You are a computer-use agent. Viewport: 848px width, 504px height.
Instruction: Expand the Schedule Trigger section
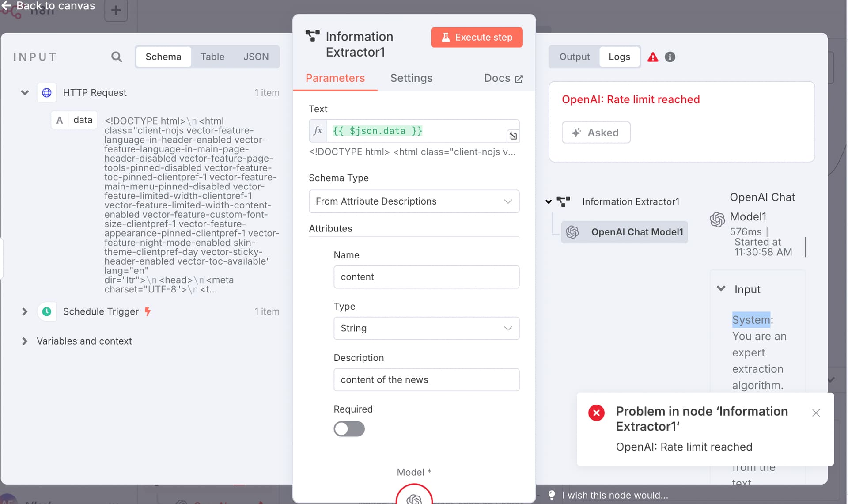[25, 311]
